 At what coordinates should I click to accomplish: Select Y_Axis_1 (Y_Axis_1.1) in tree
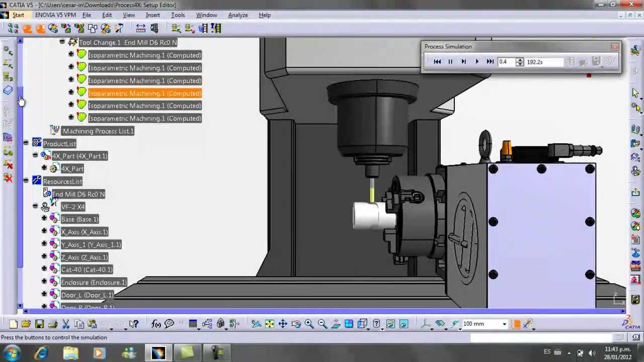coord(91,245)
